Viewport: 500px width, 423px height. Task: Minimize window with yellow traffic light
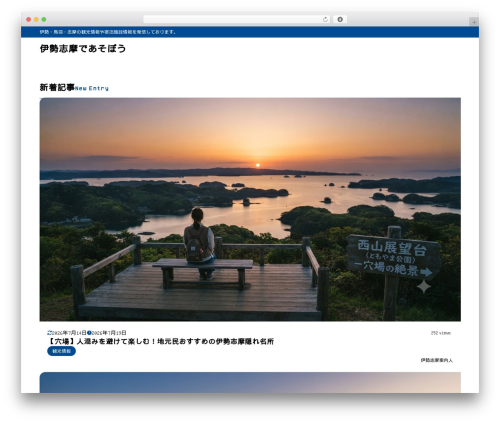tap(36, 20)
